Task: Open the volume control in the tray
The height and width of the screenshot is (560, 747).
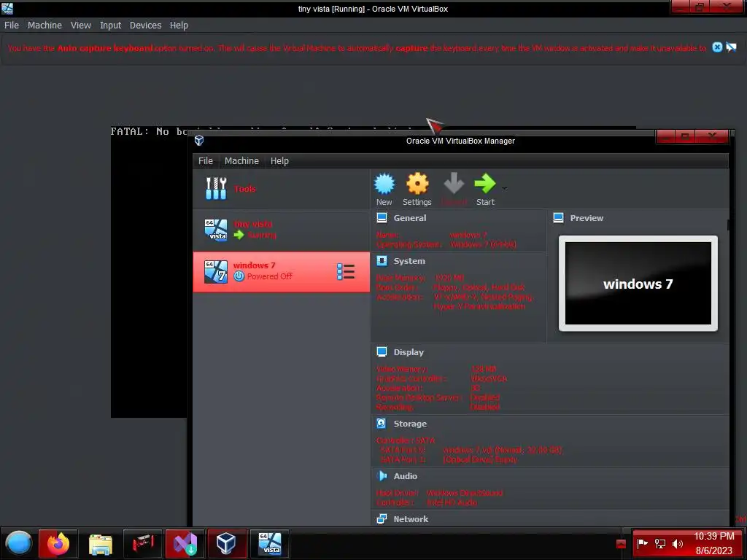Action: 678,543
